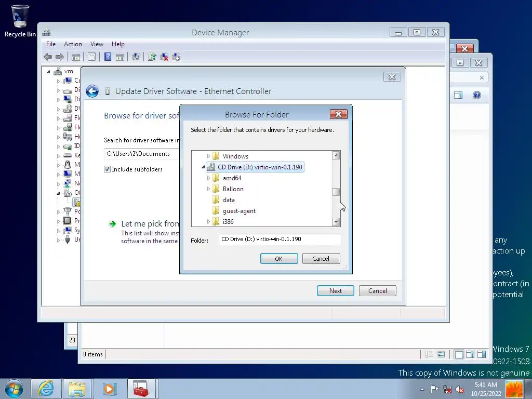Click the preview pane icon in background window toolbar
532x399 pixels.
pyautogui.click(x=458, y=95)
